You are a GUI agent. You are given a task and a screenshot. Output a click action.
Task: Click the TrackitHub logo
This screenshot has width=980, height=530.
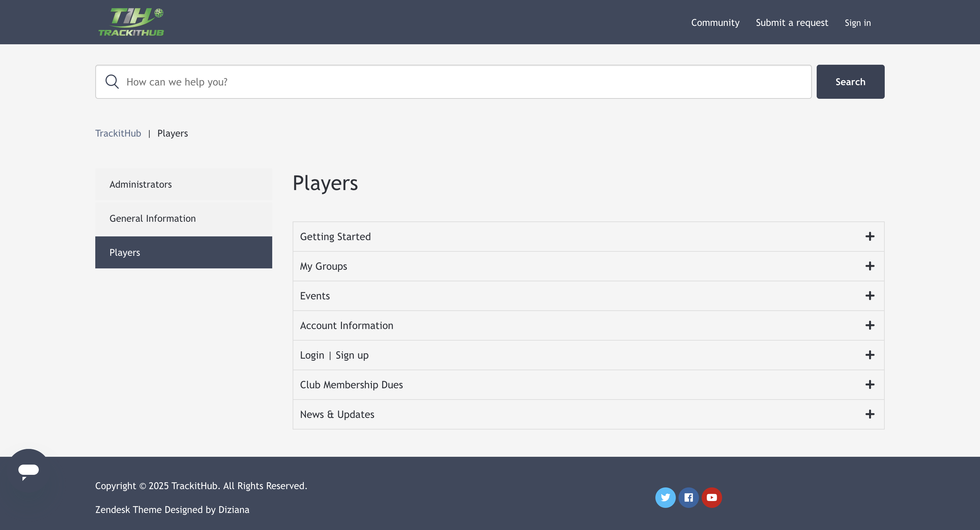131,22
